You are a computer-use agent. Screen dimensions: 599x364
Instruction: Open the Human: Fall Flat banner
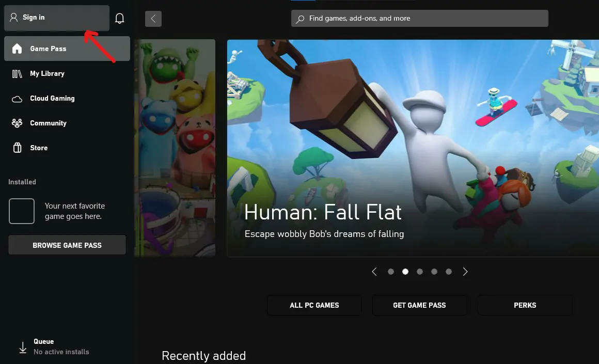(x=413, y=148)
